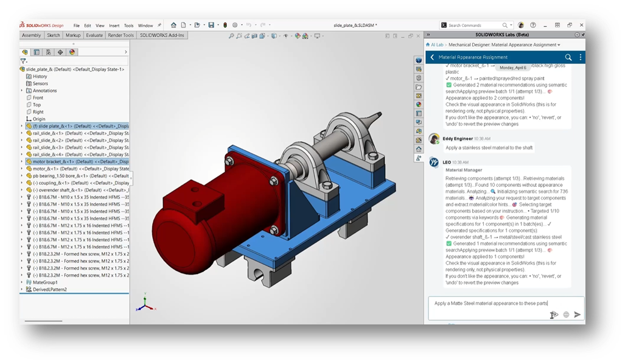Switch to Render Tools tab
Screen dimensions: 625x364
pyautogui.click(x=120, y=35)
